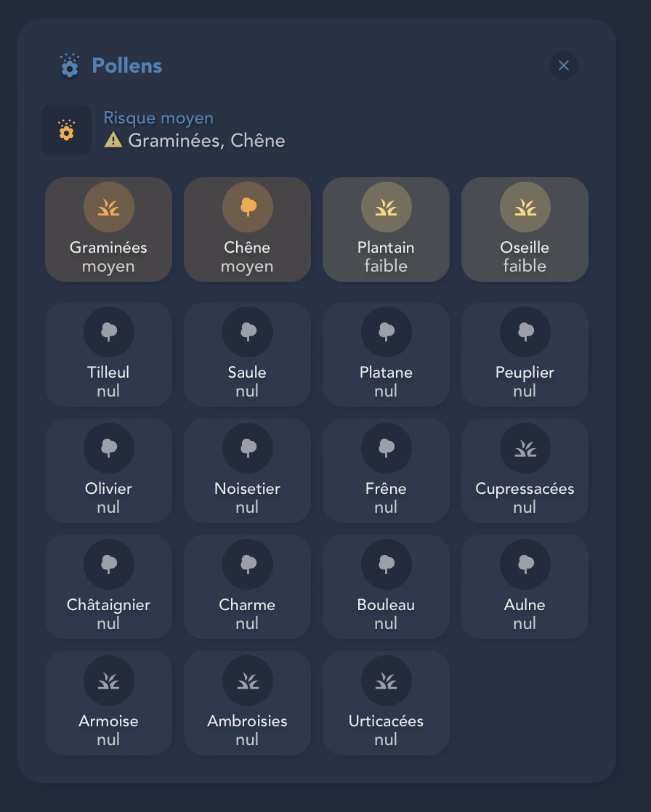Viewport: 651px width, 812px height.
Task: Click the Bouleau tree icon
Action: click(387, 564)
